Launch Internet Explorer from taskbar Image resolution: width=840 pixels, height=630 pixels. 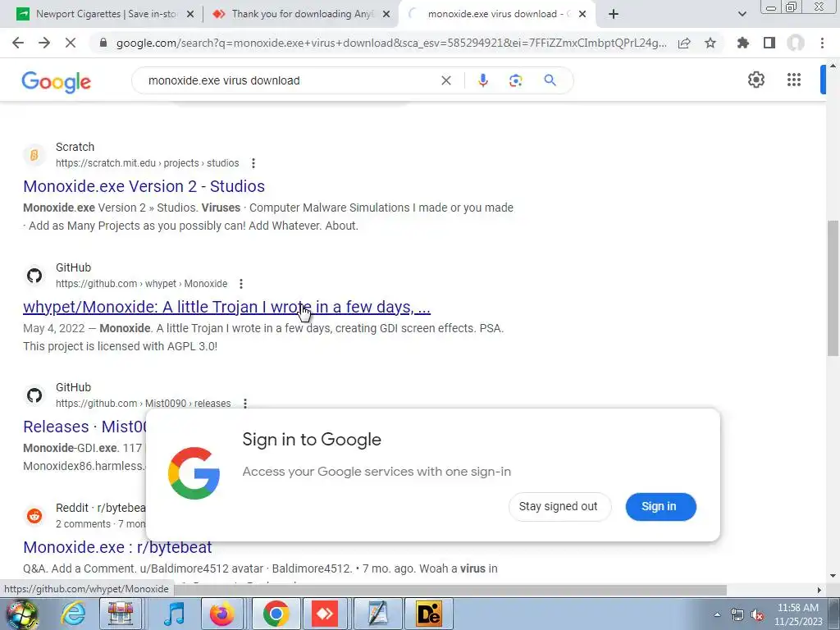tap(72, 614)
